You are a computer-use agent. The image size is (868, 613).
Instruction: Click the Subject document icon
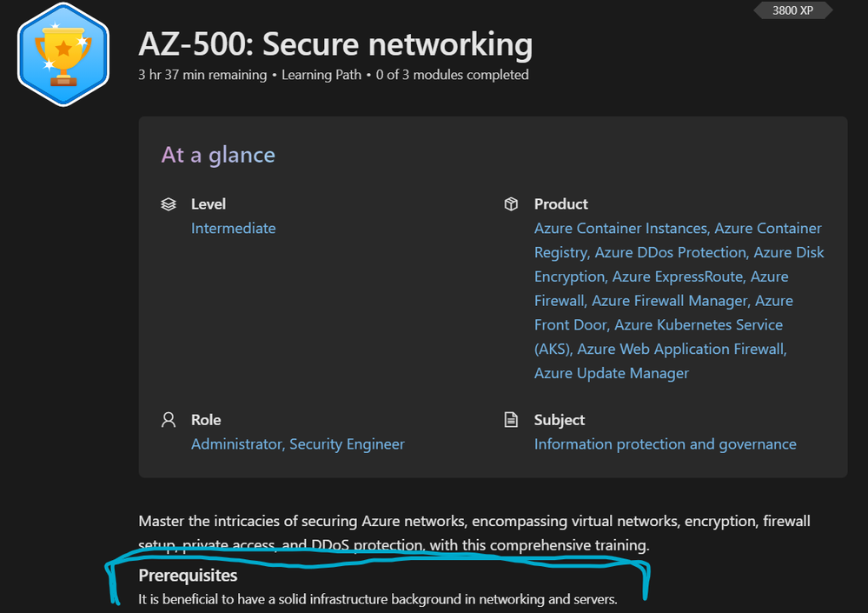click(511, 420)
